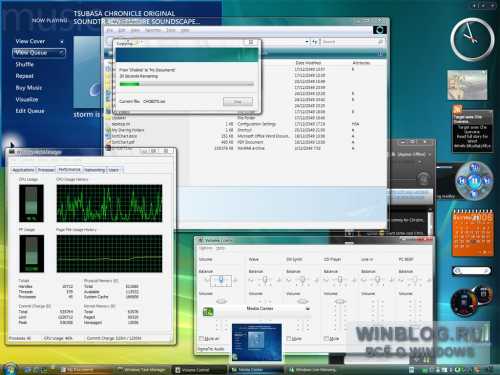Open Buy Music in Media Center
This screenshot has width=500, height=375.
29,88
